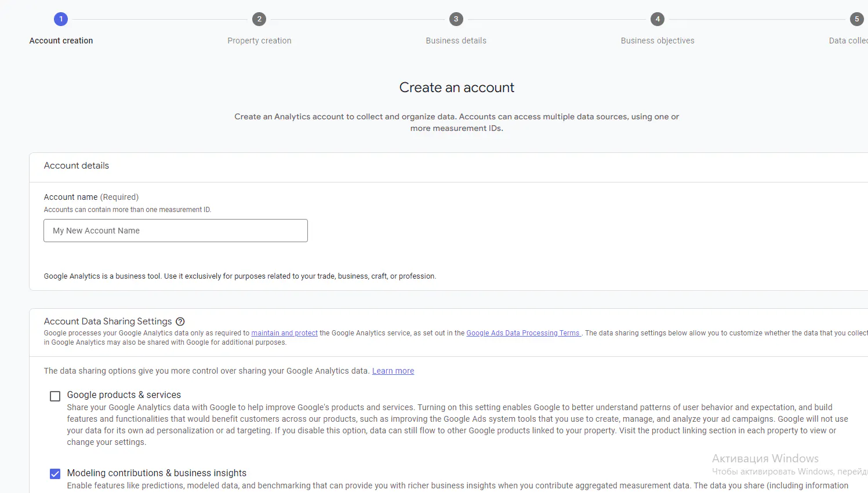Uncheck Modeling contributions & business insights
The image size is (868, 493).
tap(55, 474)
